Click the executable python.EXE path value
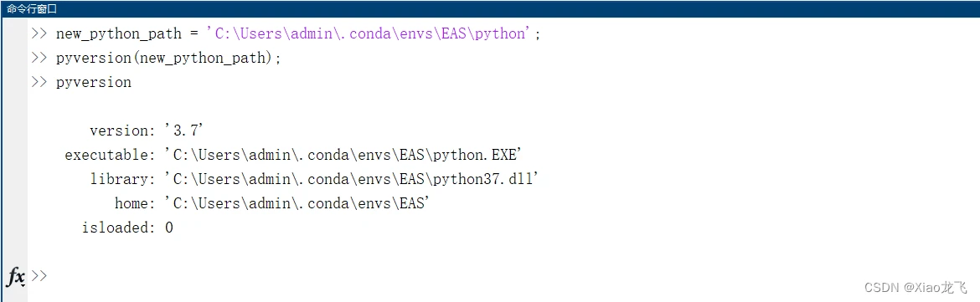 pyautogui.click(x=341, y=155)
